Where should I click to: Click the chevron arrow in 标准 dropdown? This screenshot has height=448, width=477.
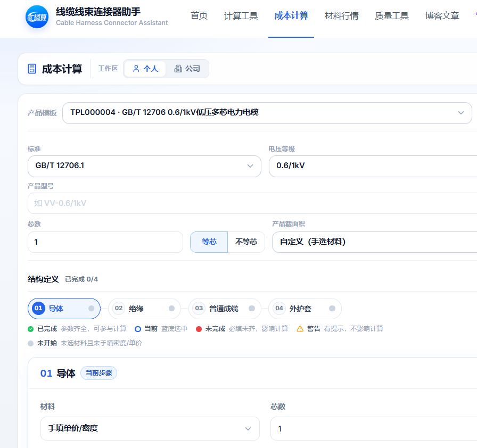(x=250, y=166)
